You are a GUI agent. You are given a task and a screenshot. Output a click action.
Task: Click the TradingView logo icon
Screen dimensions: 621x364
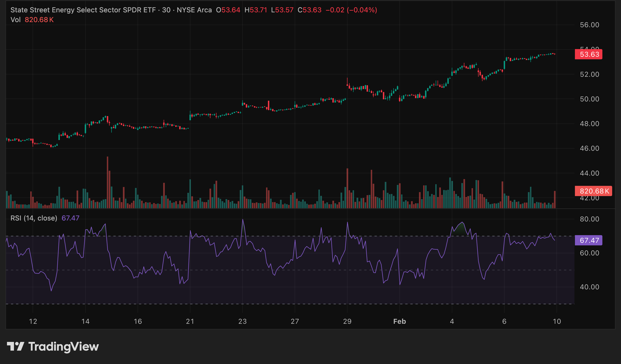[x=15, y=346]
